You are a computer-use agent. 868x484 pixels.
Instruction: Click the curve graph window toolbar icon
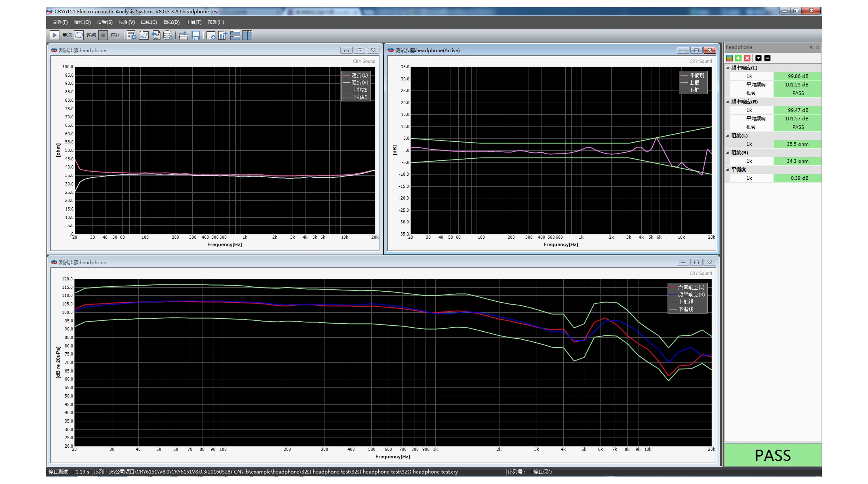[143, 35]
